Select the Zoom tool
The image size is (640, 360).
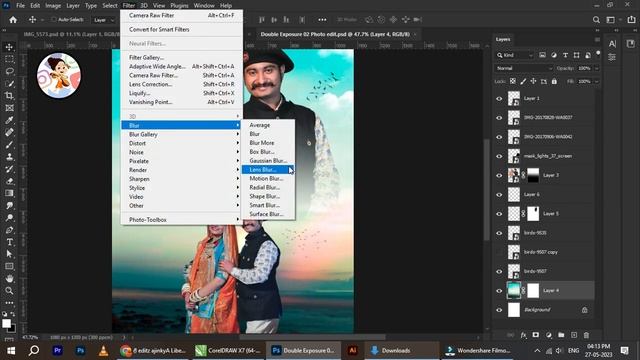point(9,291)
